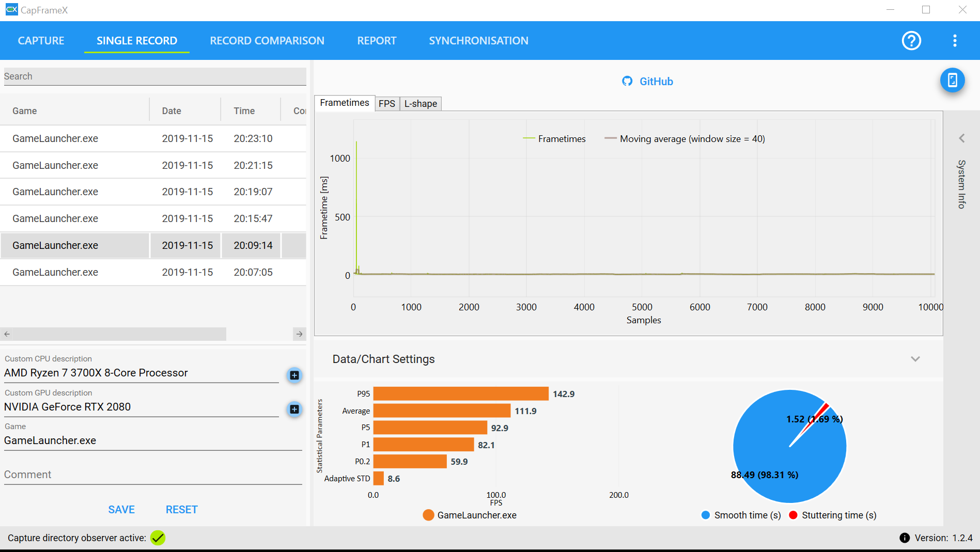The width and height of the screenshot is (980, 552).
Task: Click the RESET button
Action: click(x=182, y=510)
